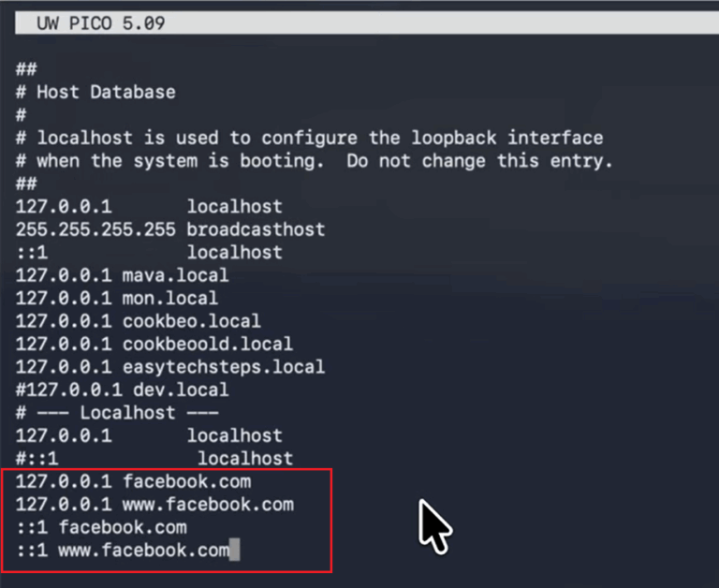Click the first '::1 localhost' entry
This screenshot has height=588, width=719.
click(x=149, y=253)
